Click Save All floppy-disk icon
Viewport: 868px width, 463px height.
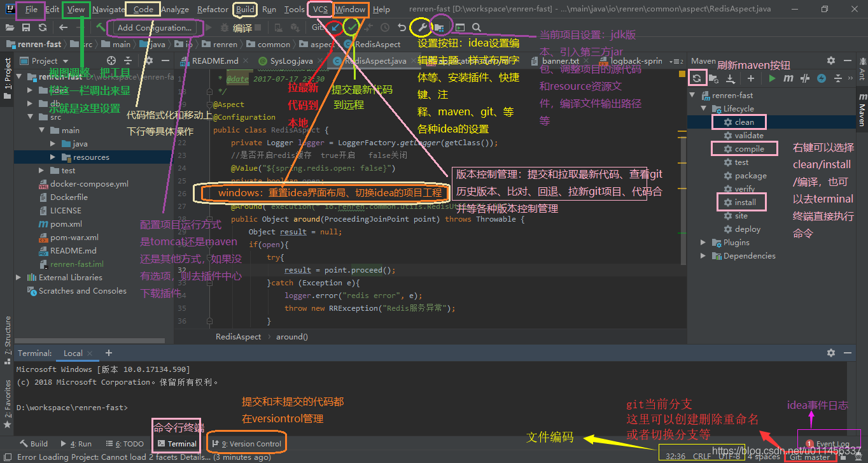pyautogui.click(x=27, y=27)
